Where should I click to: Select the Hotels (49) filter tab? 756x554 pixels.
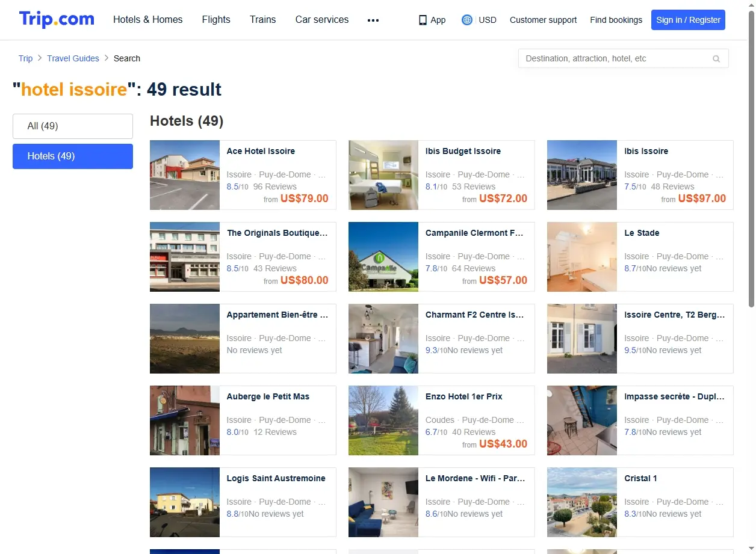point(73,156)
